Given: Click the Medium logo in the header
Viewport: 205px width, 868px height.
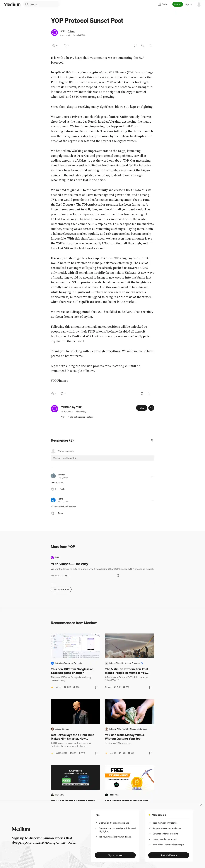Looking at the screenshot, I should tap(12, 4).
